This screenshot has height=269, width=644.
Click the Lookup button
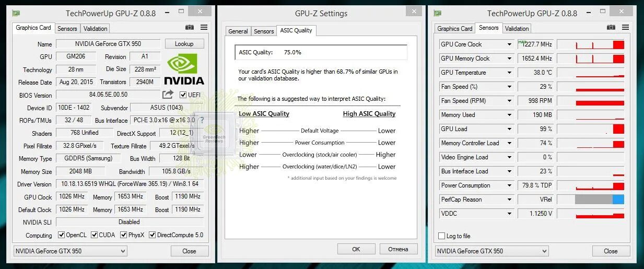coord(184,44)
